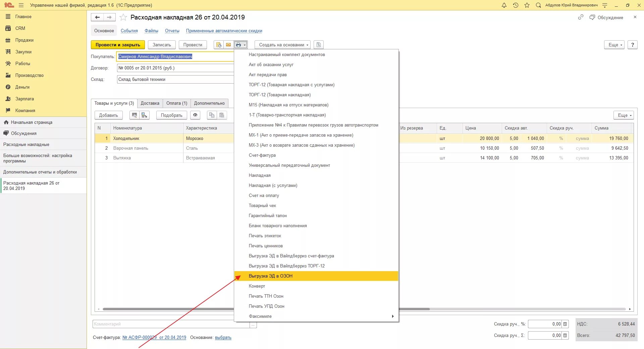Screen dimensions: 644x349
Task: Copy rows with the copy icon
Action: [212, 115]
